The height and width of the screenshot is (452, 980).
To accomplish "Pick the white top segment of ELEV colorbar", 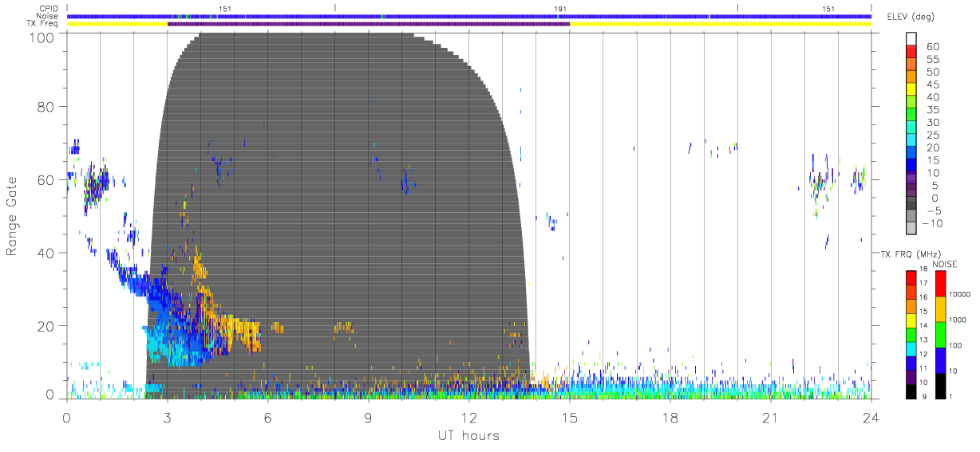I will [x=911, y=39].
